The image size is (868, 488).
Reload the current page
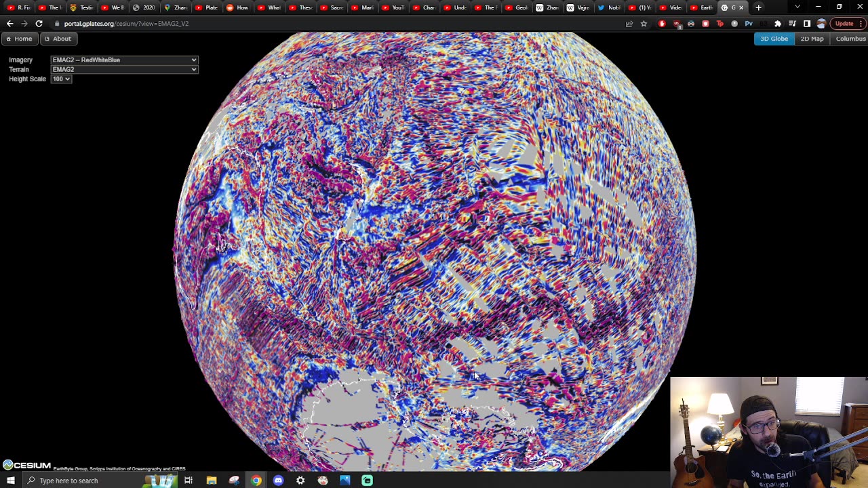coord(39,24)
